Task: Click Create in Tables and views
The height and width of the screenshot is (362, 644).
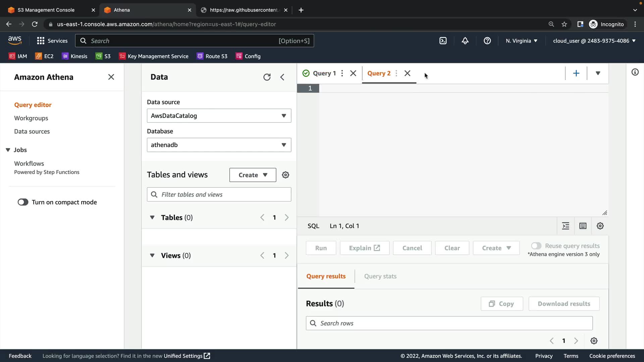Action: (253, 175)
